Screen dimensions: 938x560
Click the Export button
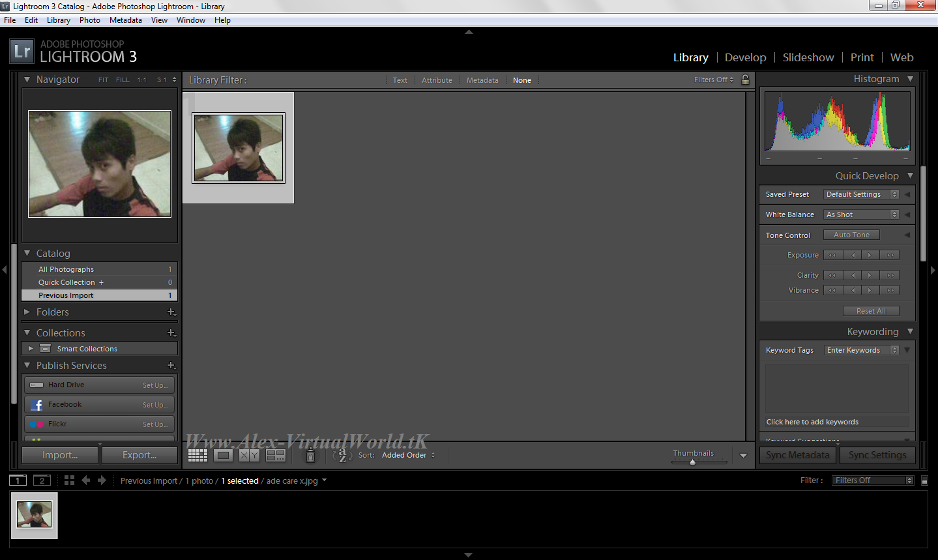[139, 455]
